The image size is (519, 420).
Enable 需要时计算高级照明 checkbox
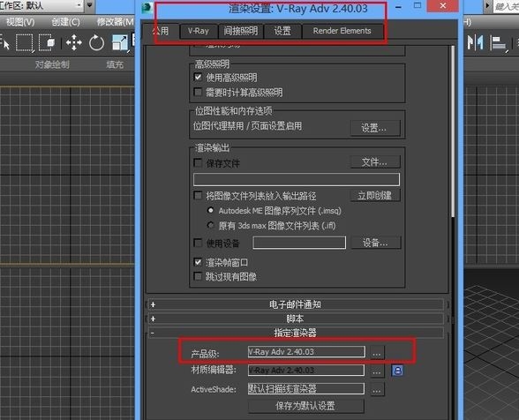click(198, 92)
